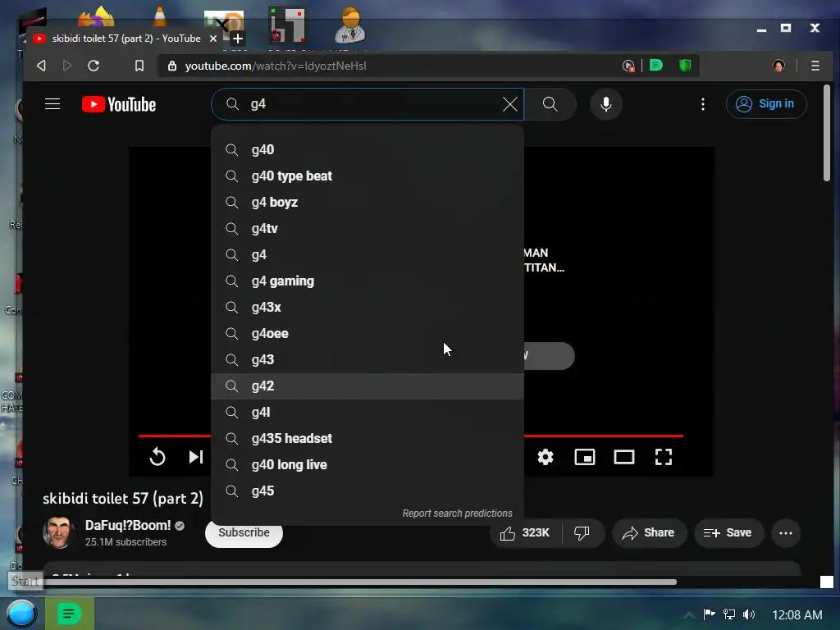Click the green app taskbar button
Viewport: 840px width, 630px height.
(x=69, y=614)
